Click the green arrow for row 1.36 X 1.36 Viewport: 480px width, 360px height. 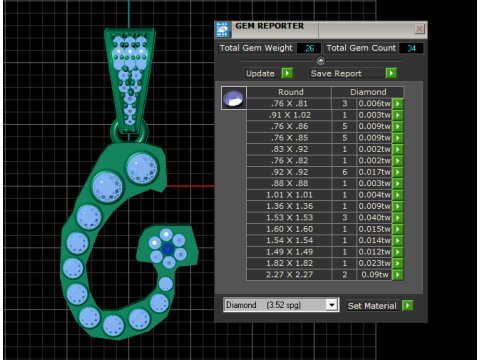tap(398, 206)
